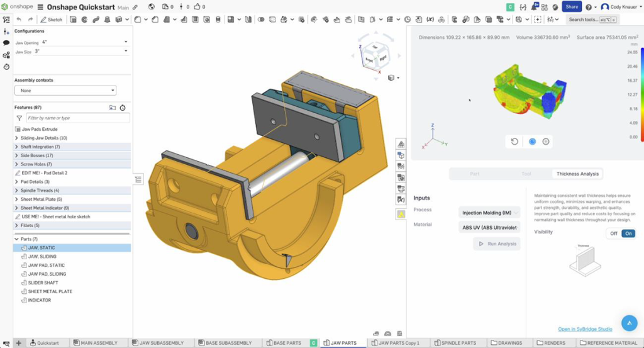Click the add folder icon in Features header
Viewport: 644px width, 348px height.
(113, 108)
